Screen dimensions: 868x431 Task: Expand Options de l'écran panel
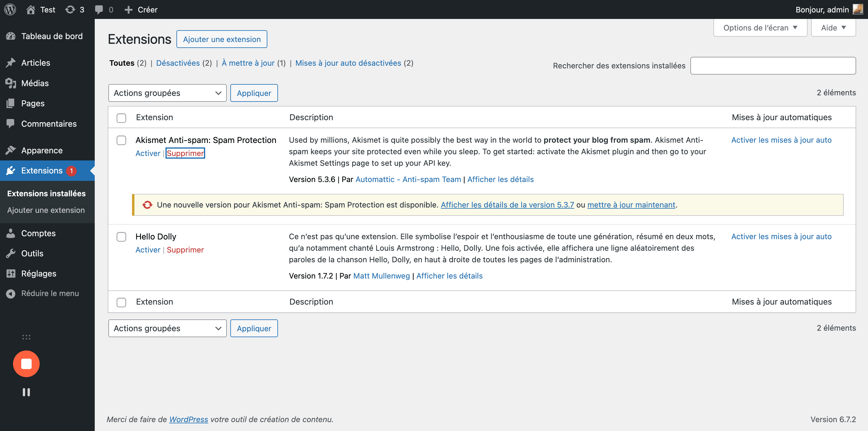pyautogui.click(x=760, y=28)
